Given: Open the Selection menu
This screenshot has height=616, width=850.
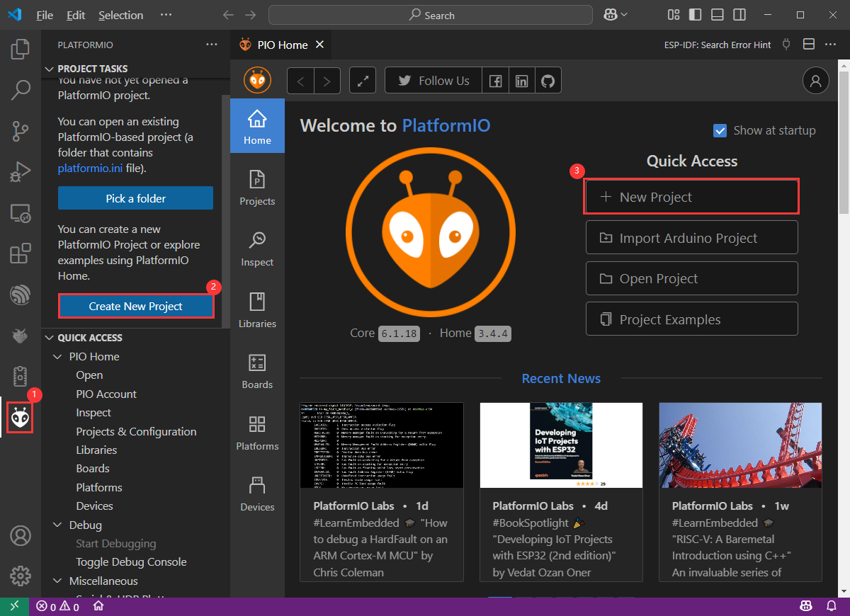Looking at the screenshot, I should tap(120, 15).
